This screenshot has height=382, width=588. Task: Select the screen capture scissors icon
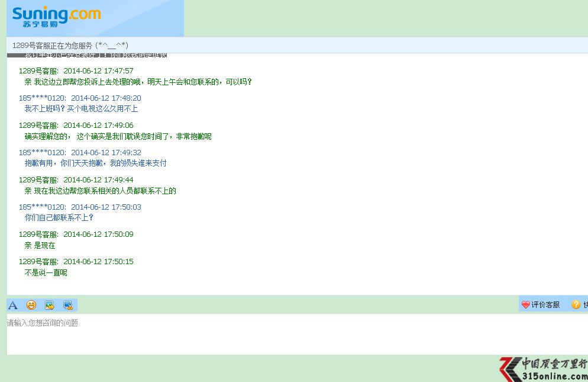tap(68, 304)
